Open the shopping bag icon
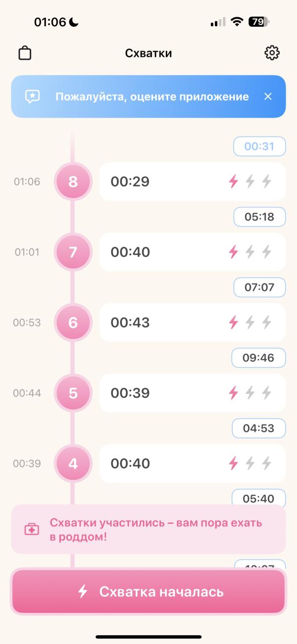The image size is (297, 644). coord(25,53)
